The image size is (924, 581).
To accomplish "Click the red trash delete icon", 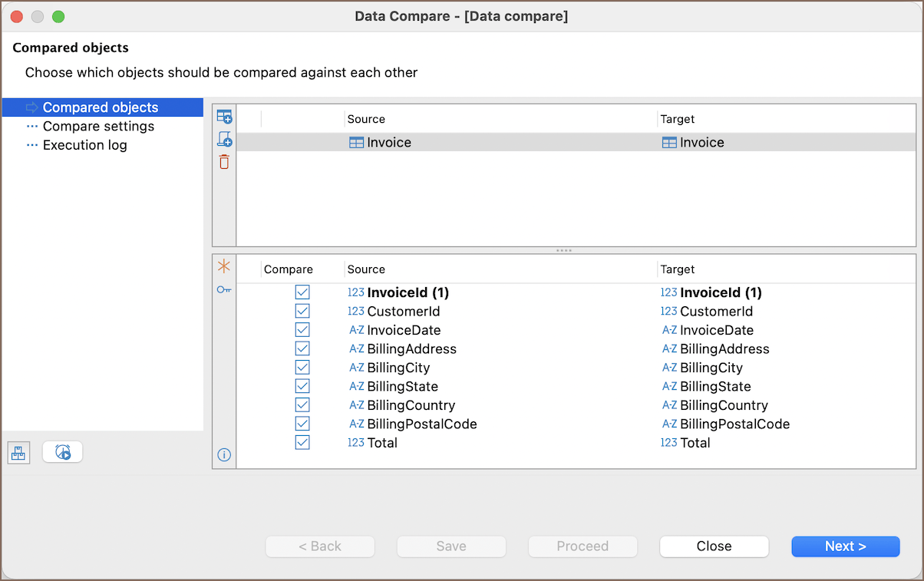I will tap(224, 162).
